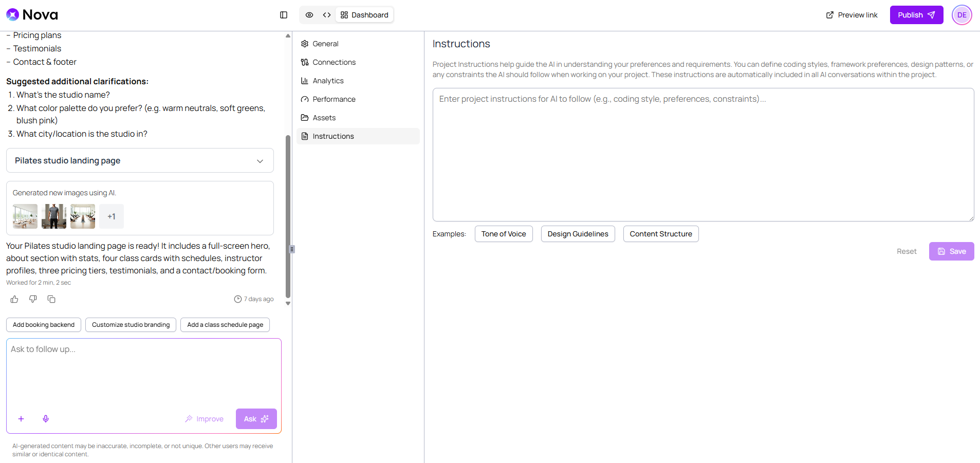The image size is (980, 463).
Task: Toggle the sidebar panel icon
Action: [x=284, y=15]
